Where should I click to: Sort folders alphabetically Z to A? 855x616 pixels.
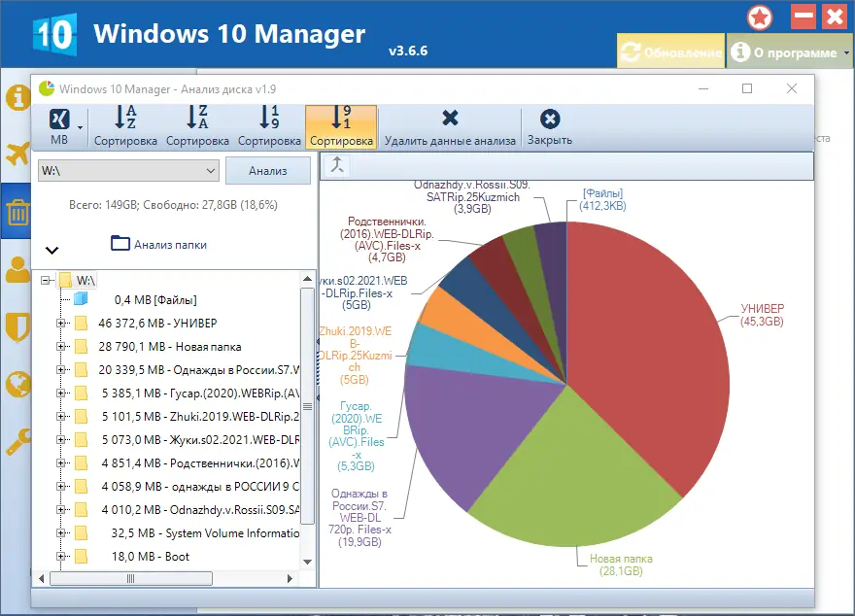(197, 126)
